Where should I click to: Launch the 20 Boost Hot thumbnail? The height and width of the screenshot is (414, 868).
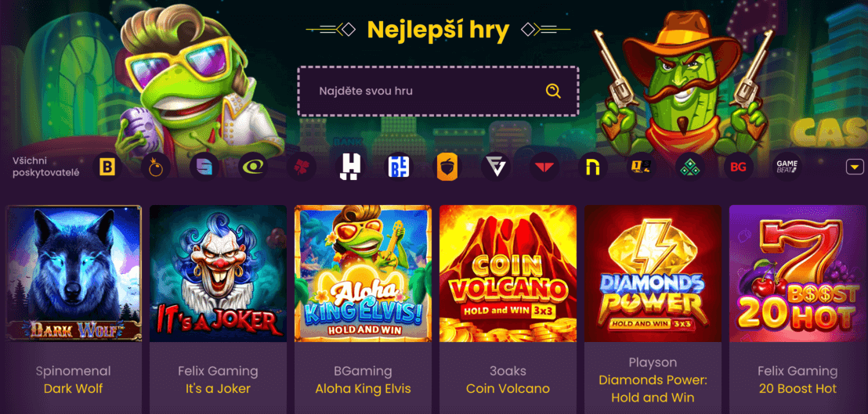coord(797,274)
